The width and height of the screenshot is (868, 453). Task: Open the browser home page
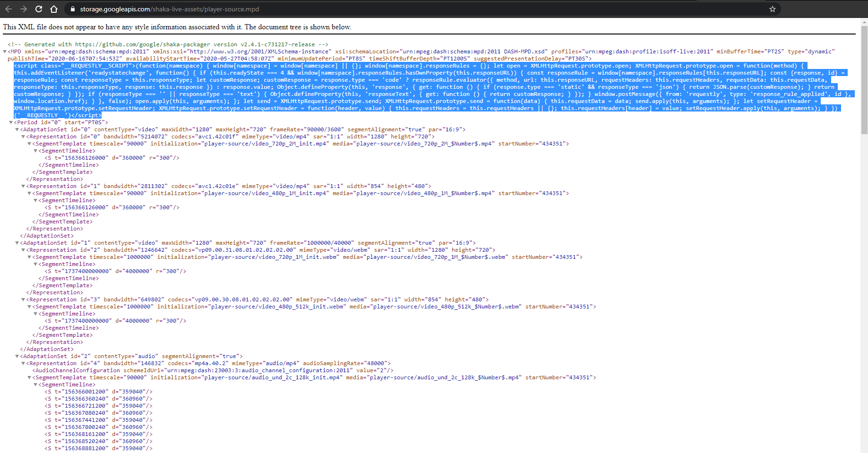[53, 9]
